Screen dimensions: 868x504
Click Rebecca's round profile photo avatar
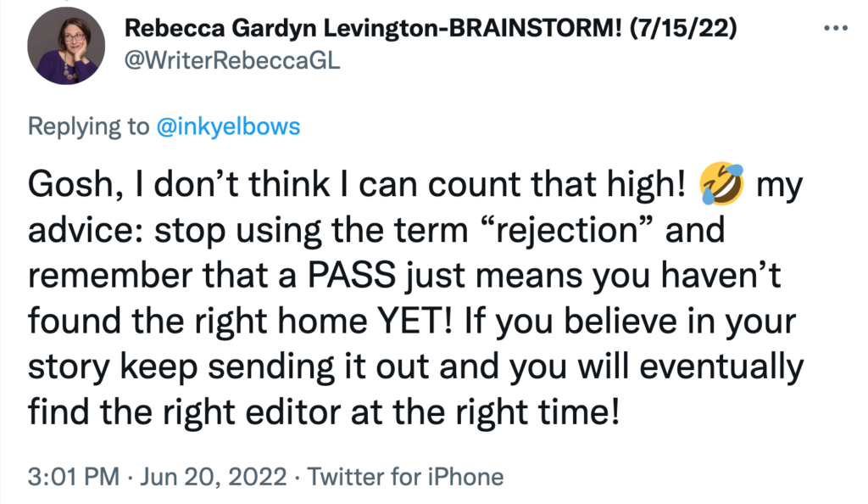(x=66, y=46)
